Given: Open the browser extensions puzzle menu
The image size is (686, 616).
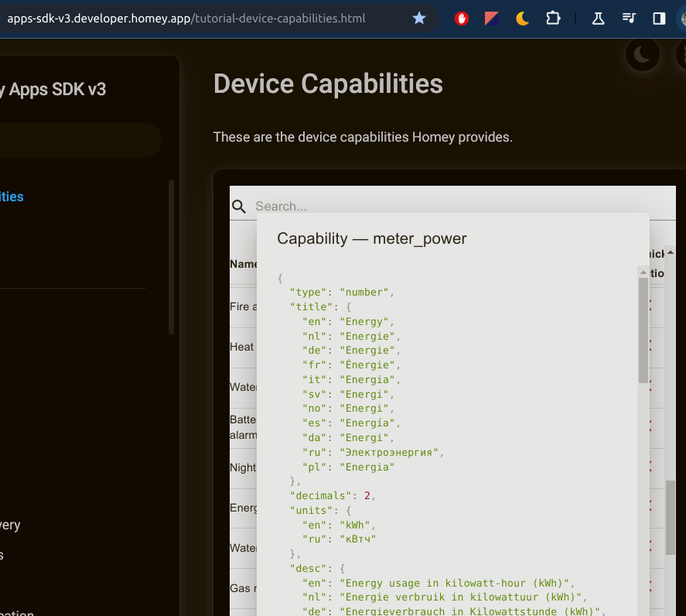Looking at the screenshot, I should pyautogui.click(x=553, y=19).
